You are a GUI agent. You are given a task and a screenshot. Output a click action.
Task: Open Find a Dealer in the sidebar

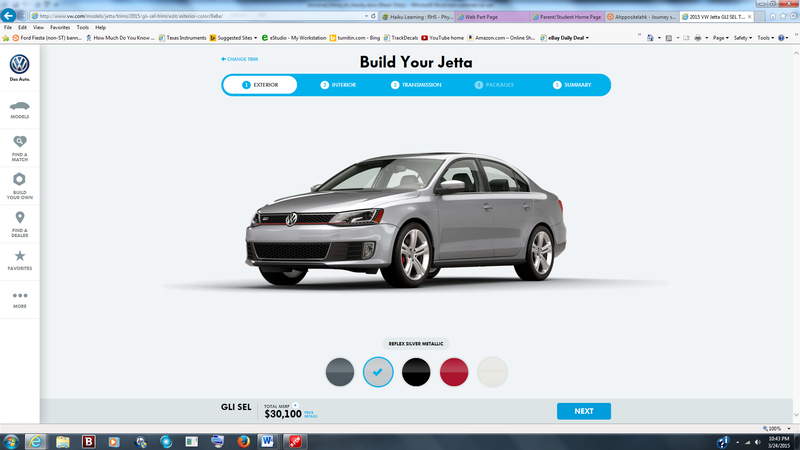19,224
